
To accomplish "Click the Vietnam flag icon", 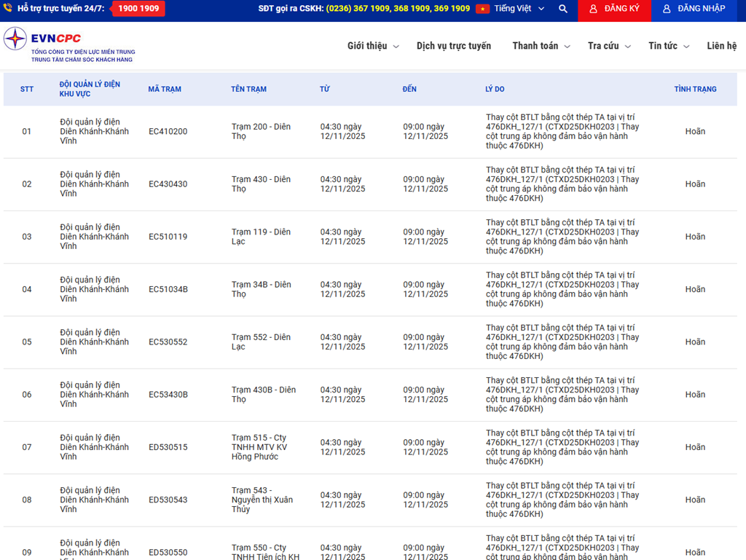I will click(x=482, y=9).
